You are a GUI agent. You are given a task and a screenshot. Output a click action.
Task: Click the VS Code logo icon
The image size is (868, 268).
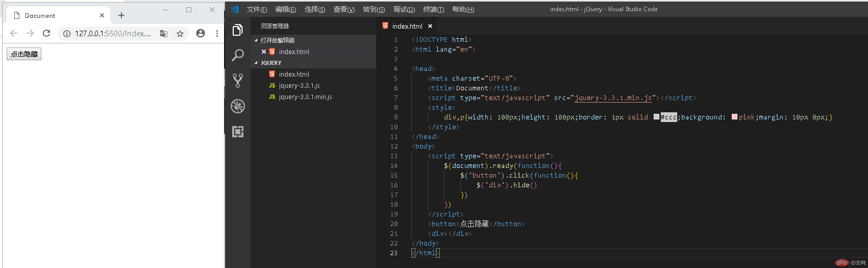(235, 9)
